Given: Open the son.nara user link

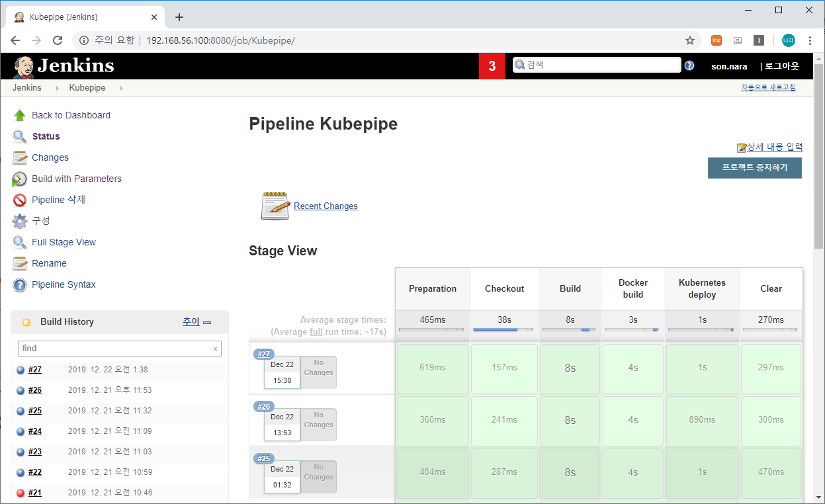Looking at the screenshot, I should coord(729,66).
